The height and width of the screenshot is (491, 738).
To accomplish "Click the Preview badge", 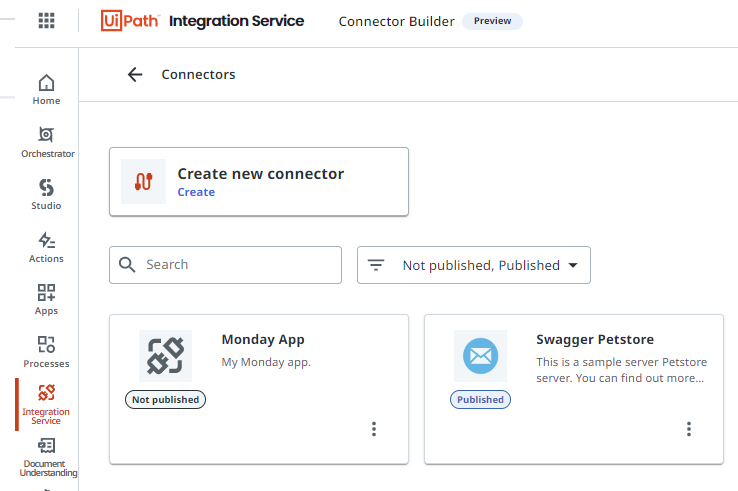I will point(492,21).
